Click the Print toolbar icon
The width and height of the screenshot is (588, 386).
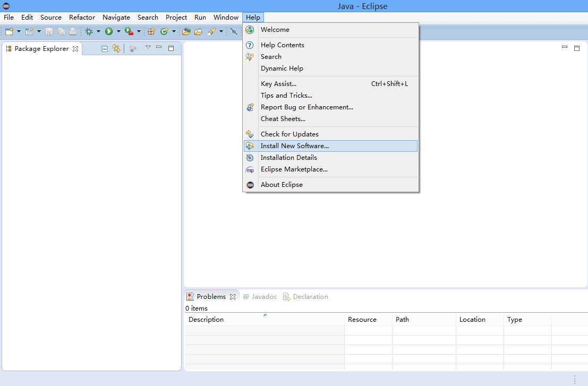pos(73,31)
